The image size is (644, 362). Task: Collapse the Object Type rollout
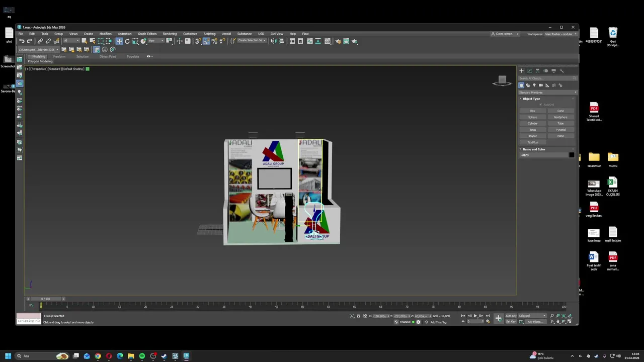(x=531, y=99)
